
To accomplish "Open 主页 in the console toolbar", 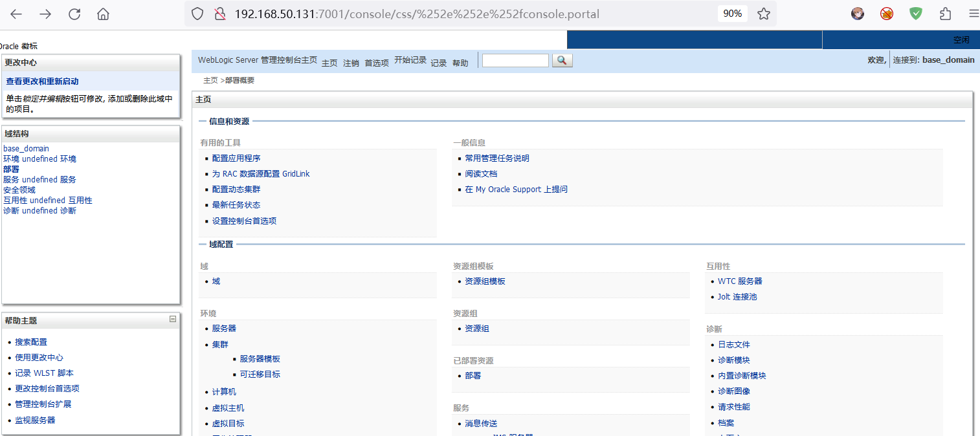I will point(329,63).
